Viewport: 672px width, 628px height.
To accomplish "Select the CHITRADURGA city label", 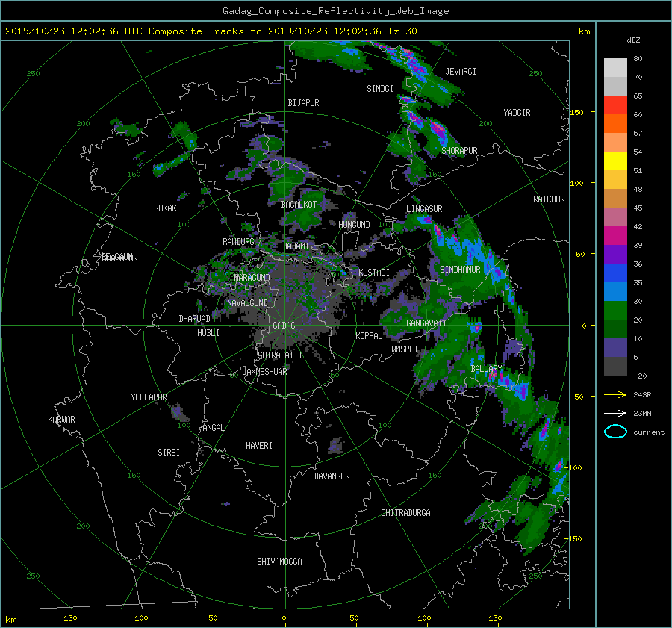I will pyautogui.click(x=405, y=513).
